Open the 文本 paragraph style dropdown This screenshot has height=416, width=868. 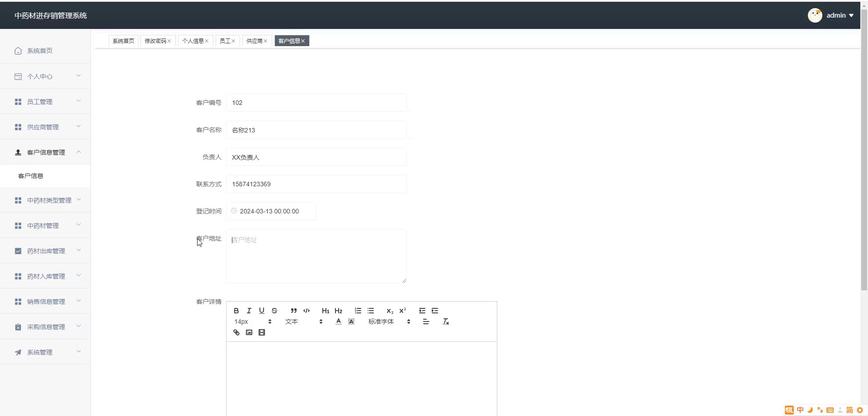click(304, 321)
